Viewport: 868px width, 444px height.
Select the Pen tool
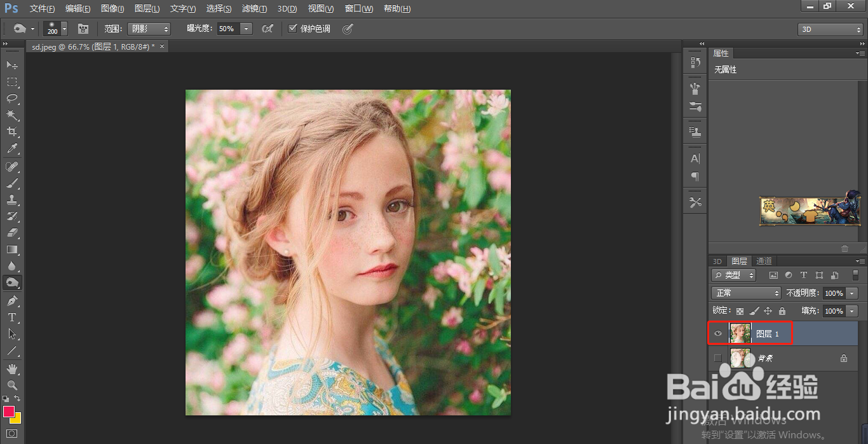[12, 300]
